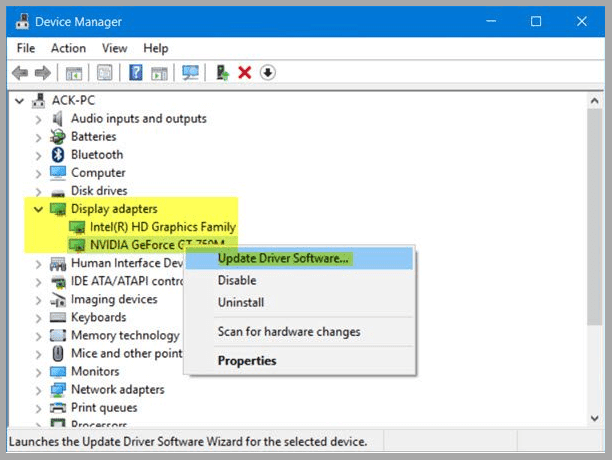Click the Intel HD Graphics adapter icon
This screenshot has width=612, height=460.
click(x=77, y=227)
